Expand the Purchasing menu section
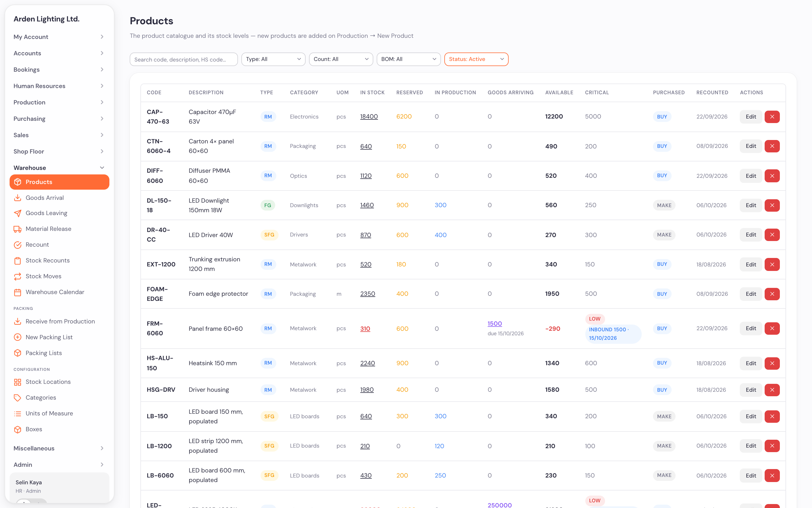The width and height of the screenshot is (812, 508). 59,119
